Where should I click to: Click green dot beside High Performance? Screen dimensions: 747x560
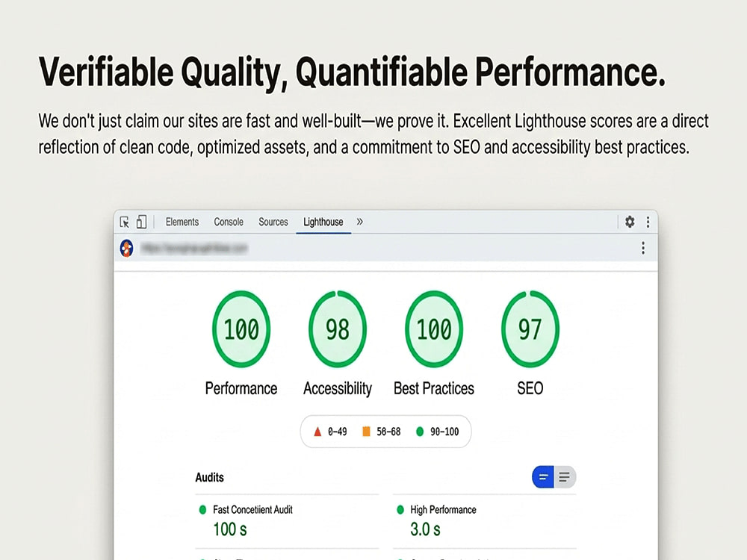pyautogui.click(x=400, y=510)
